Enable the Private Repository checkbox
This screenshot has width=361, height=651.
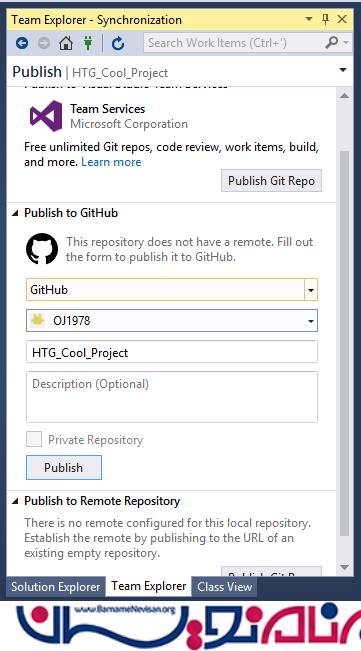tap(34, 439)
